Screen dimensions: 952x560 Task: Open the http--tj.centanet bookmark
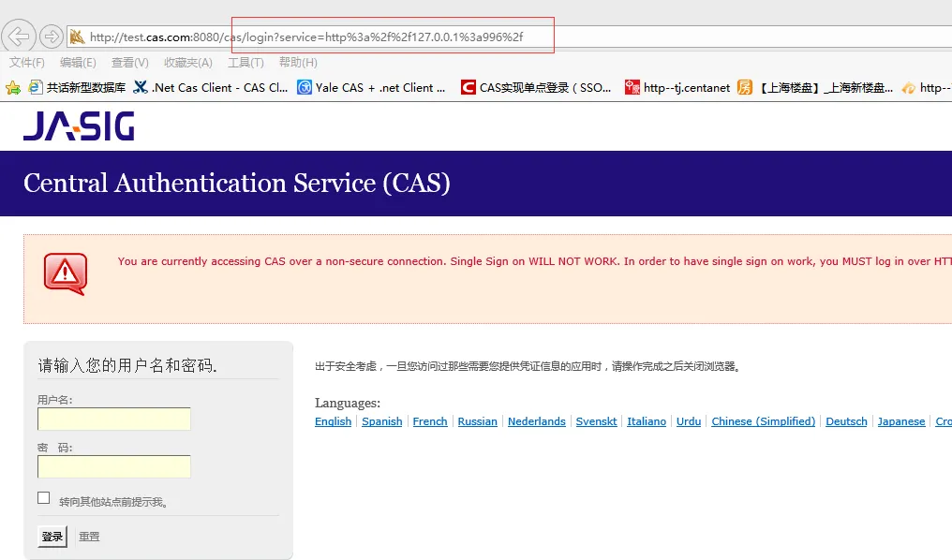[677, 87]
